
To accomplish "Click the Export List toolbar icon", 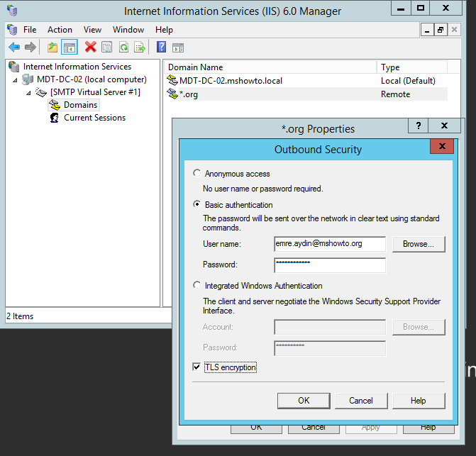I will (140, 47).
